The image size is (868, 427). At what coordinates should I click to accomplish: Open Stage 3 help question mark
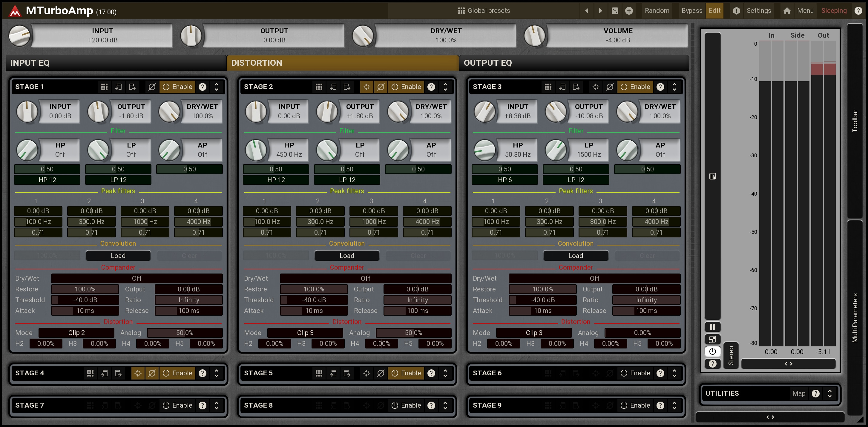(x=660, y=87)
